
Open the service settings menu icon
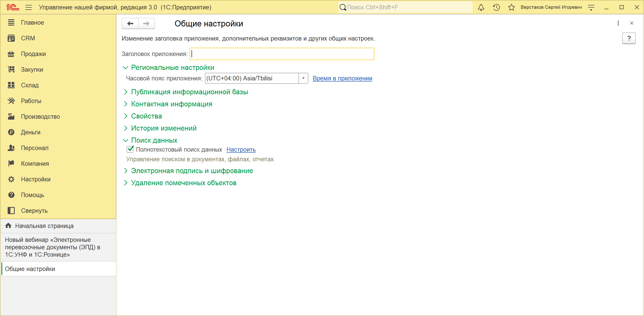[591, 8]
